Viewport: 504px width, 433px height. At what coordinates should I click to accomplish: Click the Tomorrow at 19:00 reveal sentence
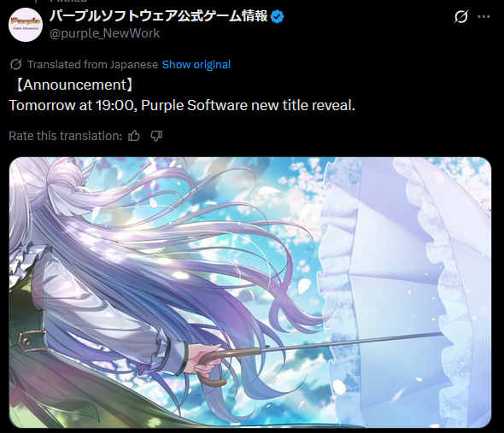182,105
